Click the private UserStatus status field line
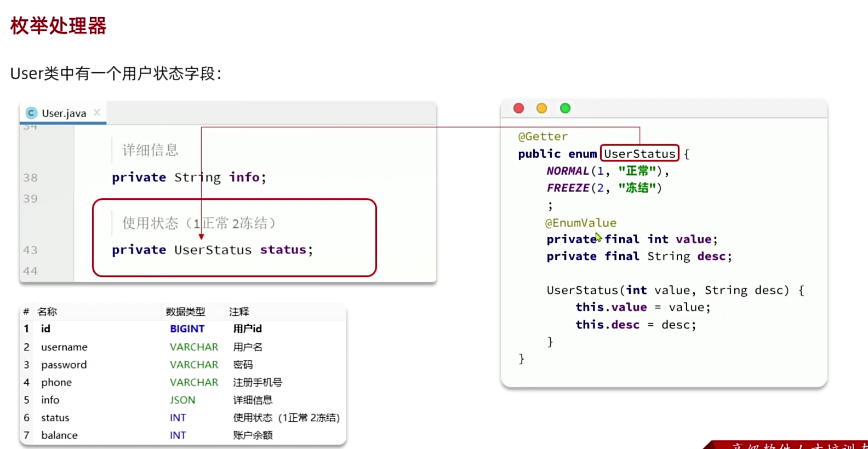Screen dimensions: 868x449 [213, 250]
